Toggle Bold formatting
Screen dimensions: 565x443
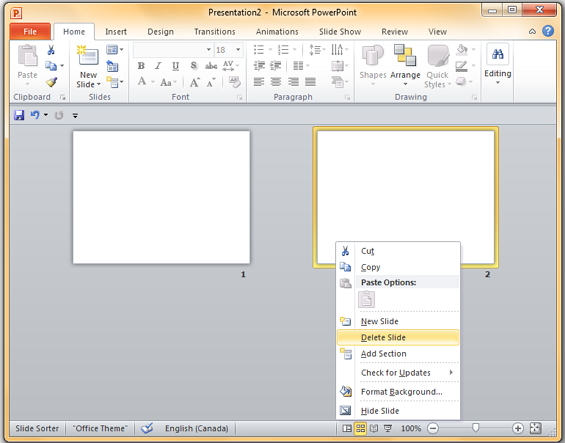(x=141, y=66)
